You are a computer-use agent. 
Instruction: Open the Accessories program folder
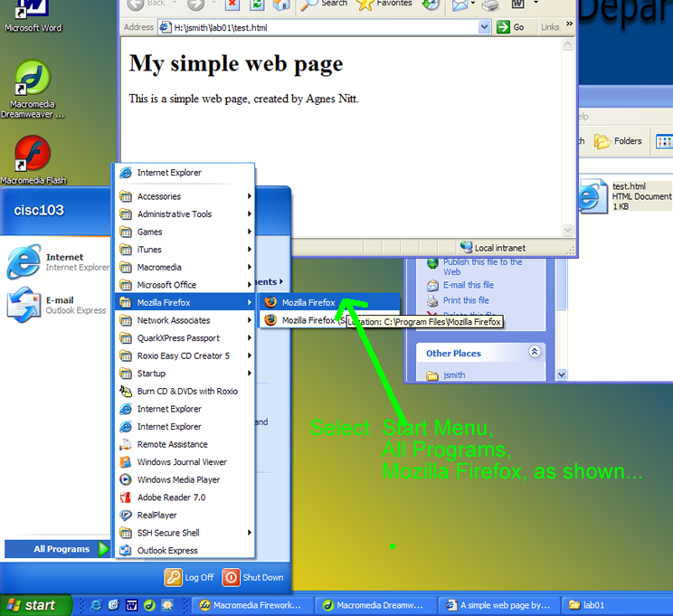coord(185,196)
